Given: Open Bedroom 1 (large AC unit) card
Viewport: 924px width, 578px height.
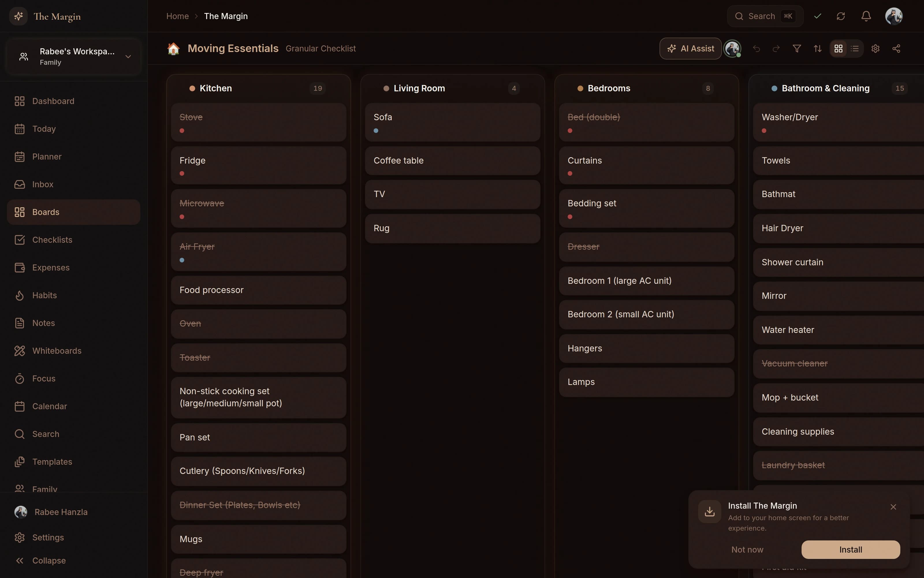Looking at the screenshot, I should (647, 281).
